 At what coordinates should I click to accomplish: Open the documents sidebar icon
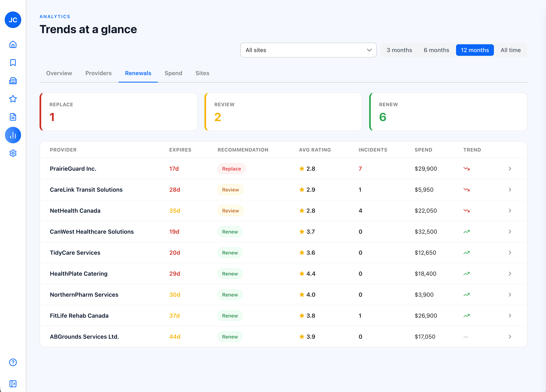click(13, 117)
